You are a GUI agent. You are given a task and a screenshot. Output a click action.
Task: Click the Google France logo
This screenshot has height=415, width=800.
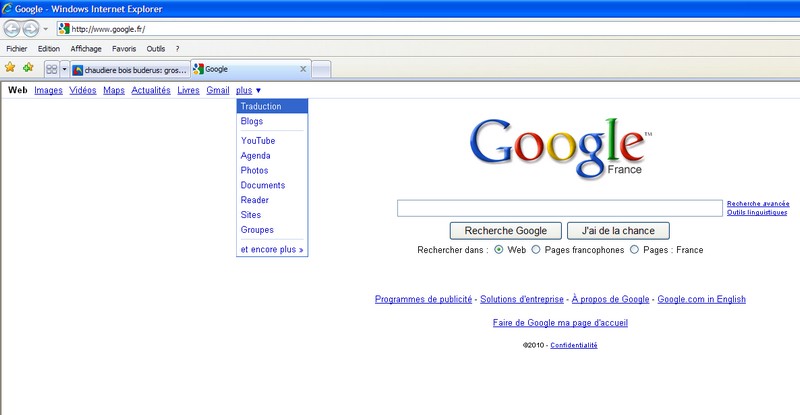point(560,148)
